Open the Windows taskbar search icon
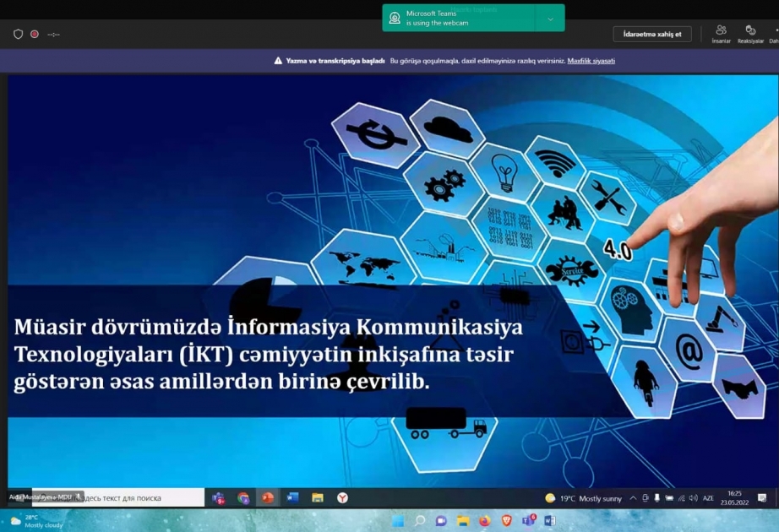Image resolution: width=779 pixels, height=532 pixels. coord(420,520)
